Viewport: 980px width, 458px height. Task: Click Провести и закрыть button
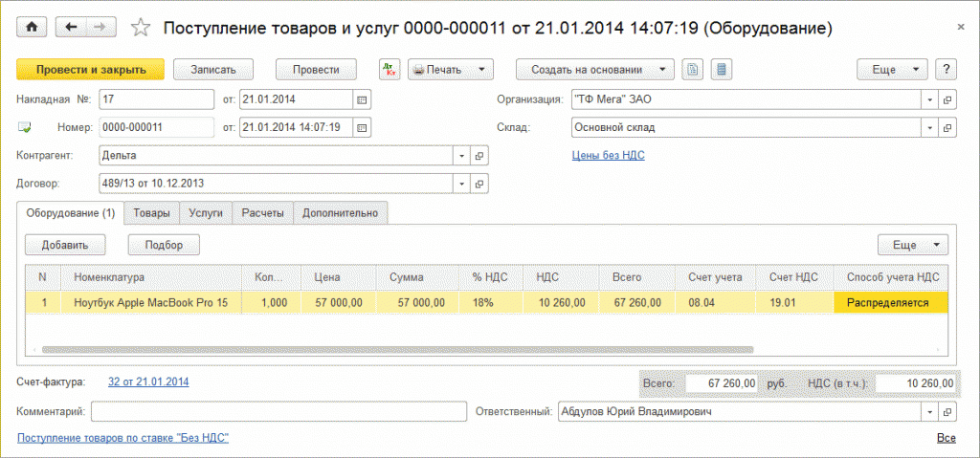[91, 70]
